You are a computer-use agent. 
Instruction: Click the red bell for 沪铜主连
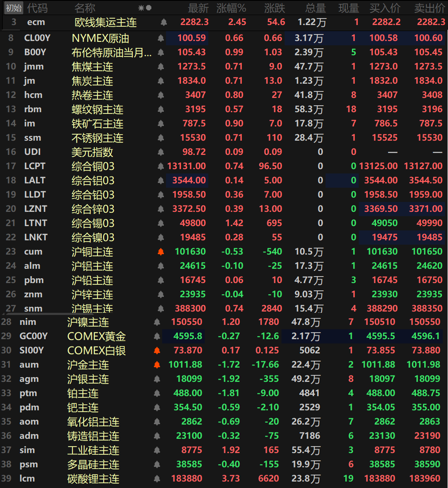click(x=161, y=252)
